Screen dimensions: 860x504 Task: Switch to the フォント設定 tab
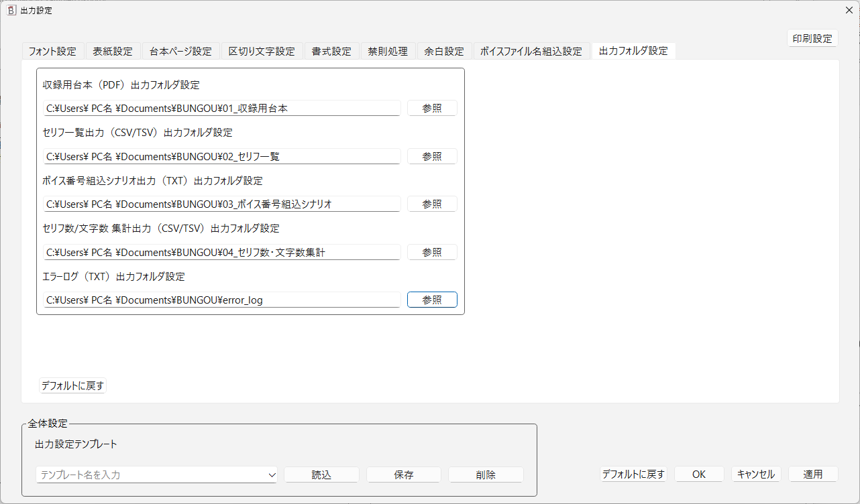coord(52,50)
